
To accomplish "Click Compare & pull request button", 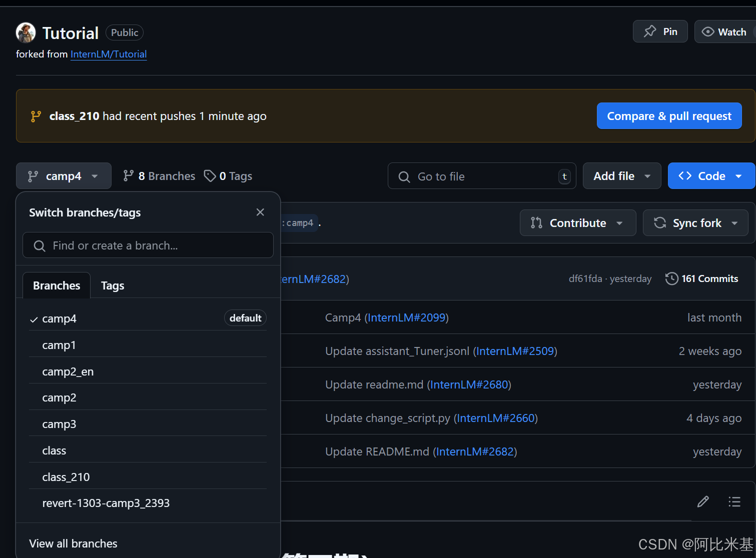I will click(x=669, y=116).
